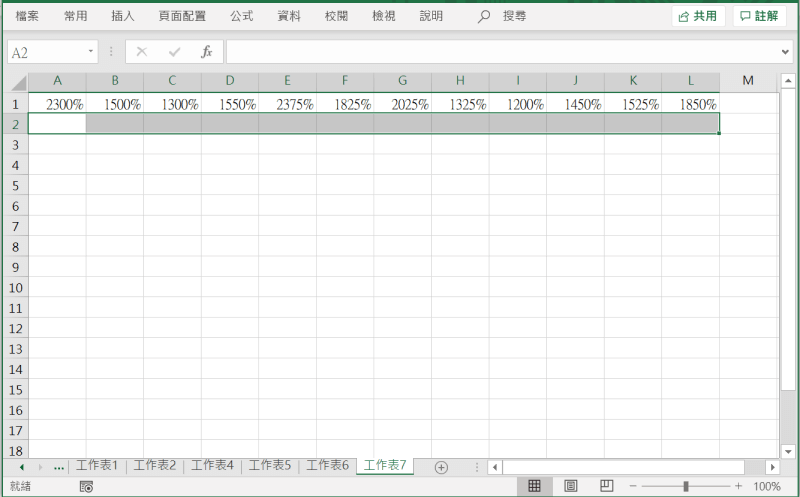800x497 pixels.
Task: Click sheet tabs ellipsis for hidden sheets
Action: tap(59, 467)
